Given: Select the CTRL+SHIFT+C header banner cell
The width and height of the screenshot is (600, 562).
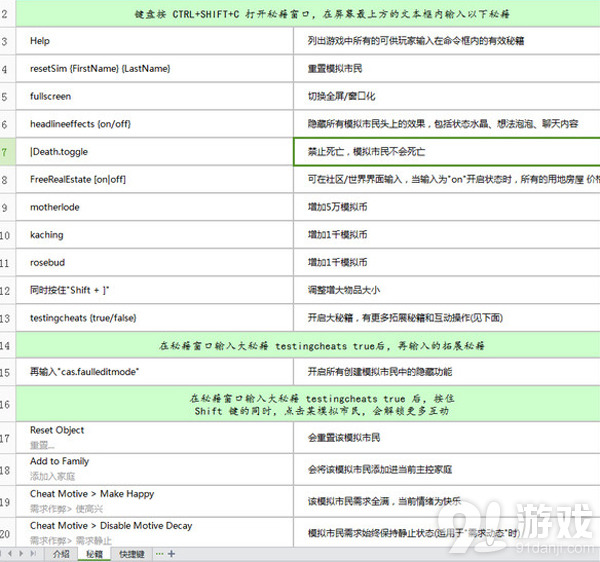Looking at the screenshot, I should point(308,14).
